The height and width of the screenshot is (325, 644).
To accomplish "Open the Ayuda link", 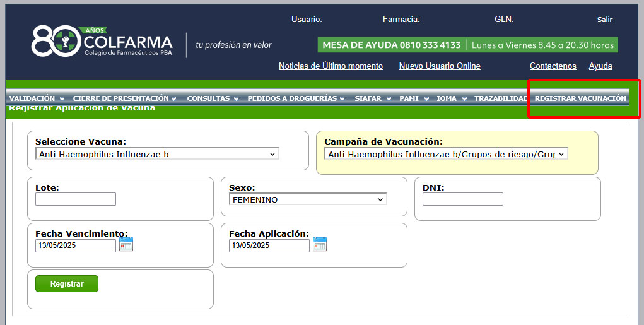I will coord(600,66).
